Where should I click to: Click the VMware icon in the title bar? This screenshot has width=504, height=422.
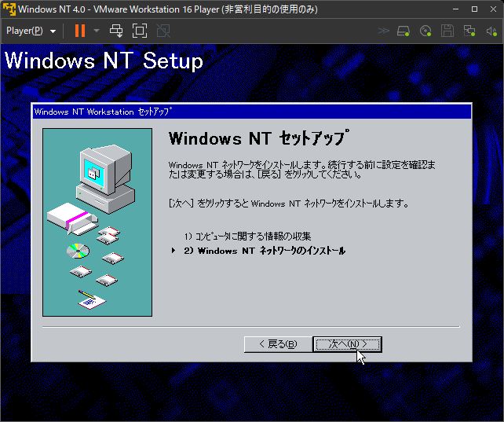pos(9,9)
